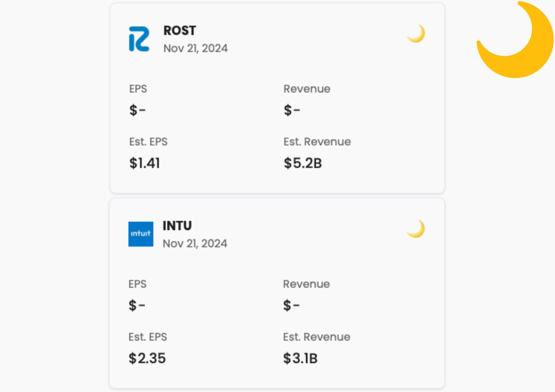
Task: Click ROST estimated revenue value $5.2B
Action: [302, 163]
